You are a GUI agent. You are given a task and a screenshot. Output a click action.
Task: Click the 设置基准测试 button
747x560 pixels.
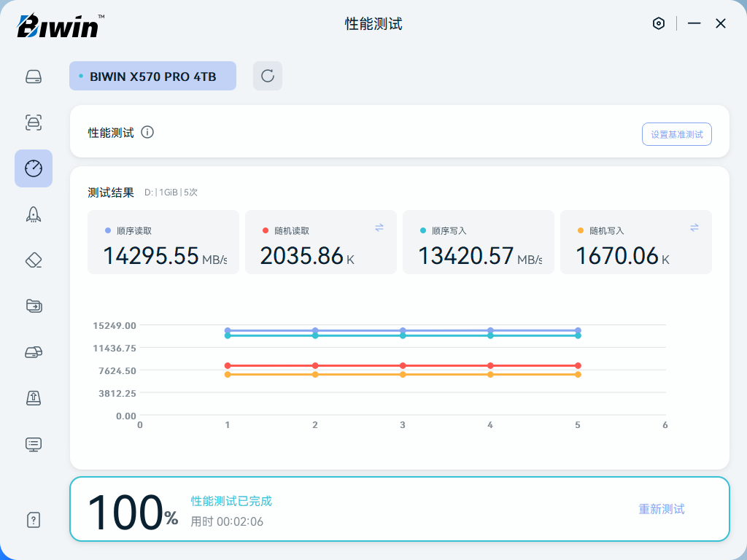676,134
